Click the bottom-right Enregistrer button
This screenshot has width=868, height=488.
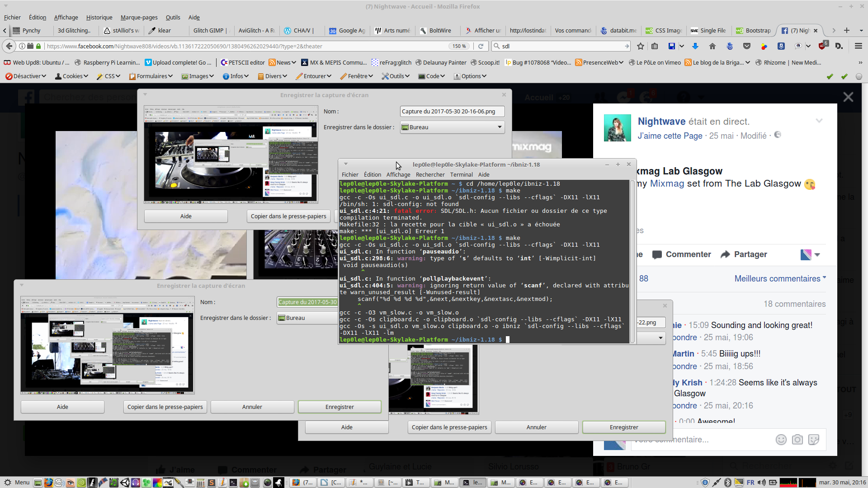click(623, 427)
